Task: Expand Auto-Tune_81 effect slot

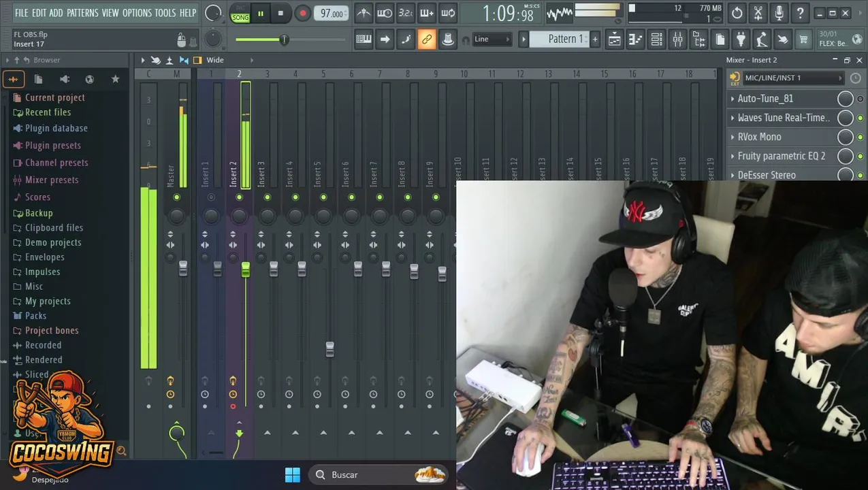Action: [x=733, y=99]
